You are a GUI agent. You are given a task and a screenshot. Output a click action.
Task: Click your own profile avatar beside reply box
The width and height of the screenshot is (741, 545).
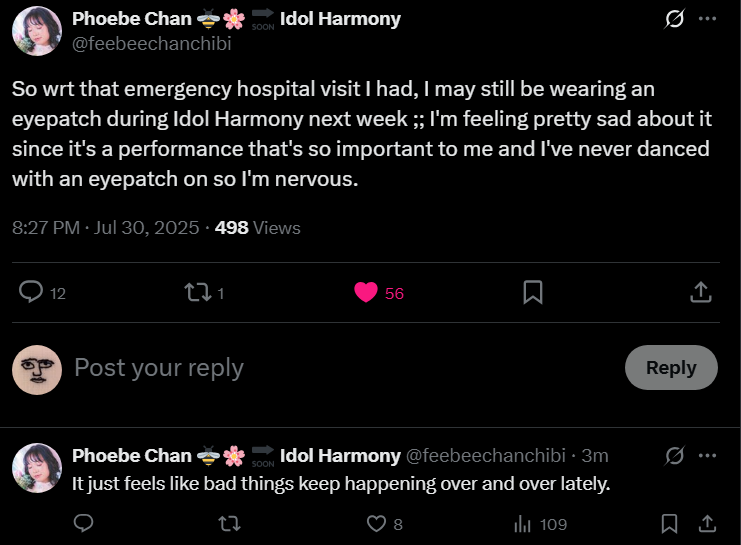pyautogui.click(x=37, y=369)
